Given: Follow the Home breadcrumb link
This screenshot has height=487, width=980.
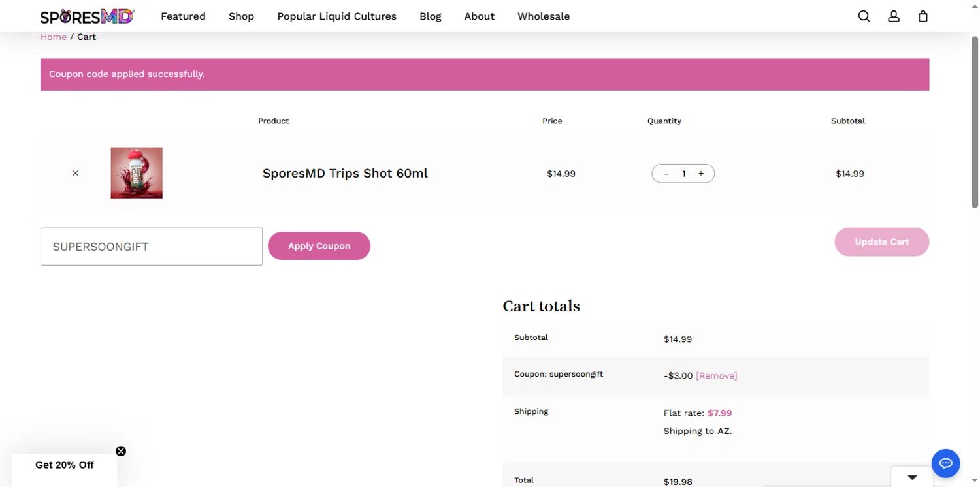Looking at the screenshot, I should point(54,37).
